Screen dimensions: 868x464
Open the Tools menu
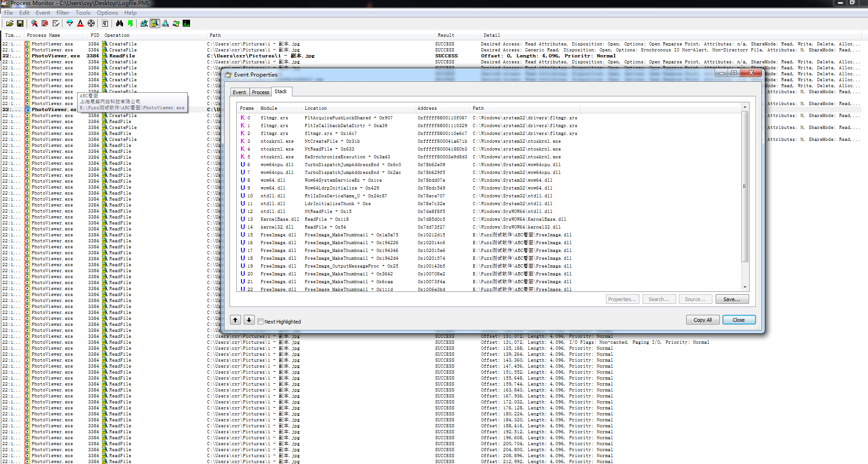coord(83,13)
